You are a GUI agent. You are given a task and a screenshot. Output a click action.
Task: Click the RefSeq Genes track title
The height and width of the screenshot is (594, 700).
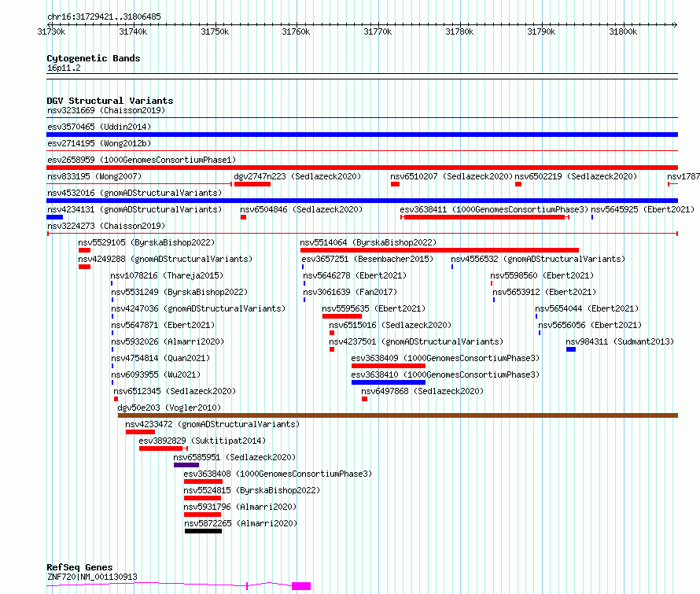click(x=79, y=568)
